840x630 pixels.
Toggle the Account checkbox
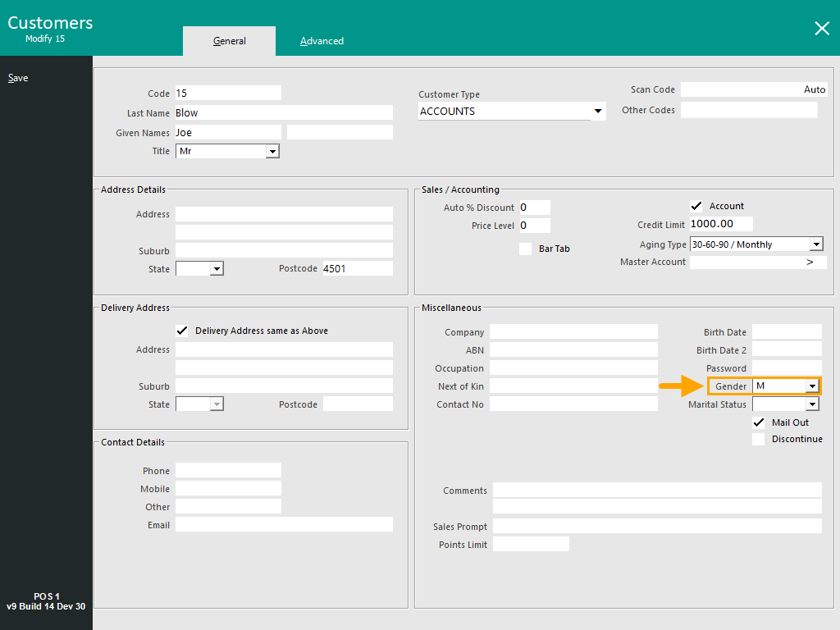[696, 206]
